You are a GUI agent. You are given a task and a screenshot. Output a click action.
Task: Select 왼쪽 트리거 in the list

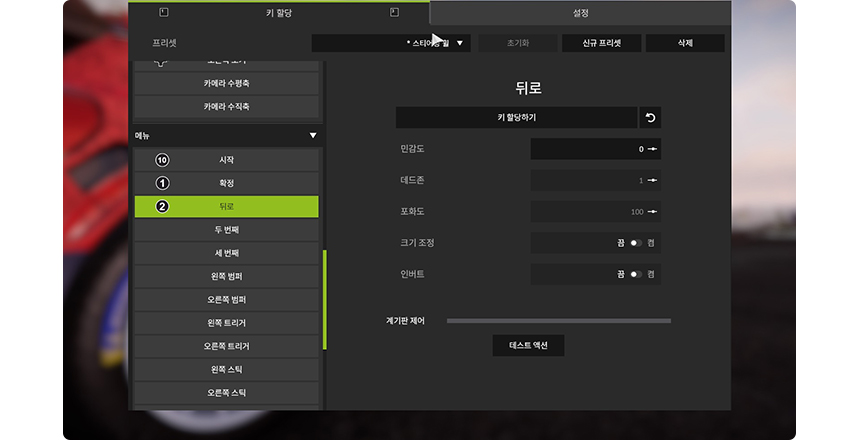click(227, 323)
